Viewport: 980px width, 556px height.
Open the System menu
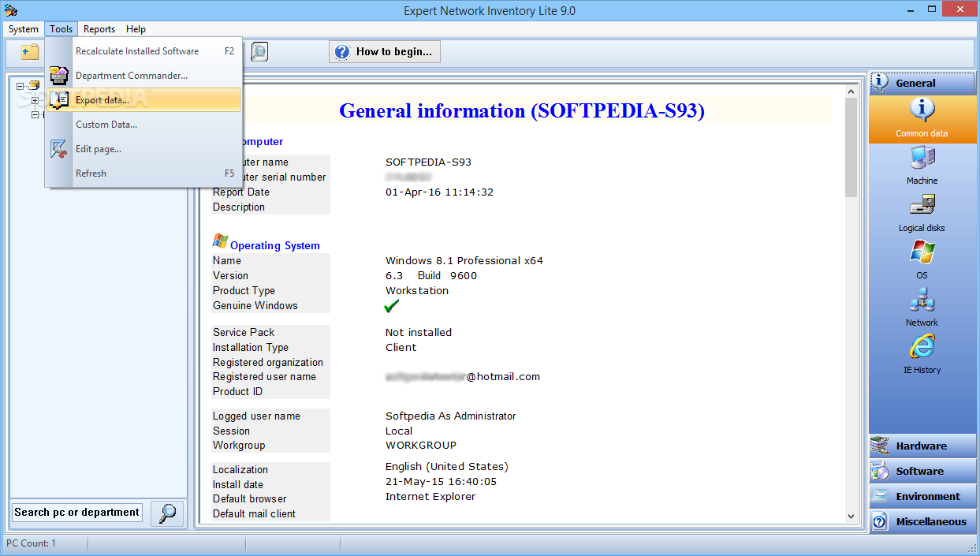click(24, 29)
